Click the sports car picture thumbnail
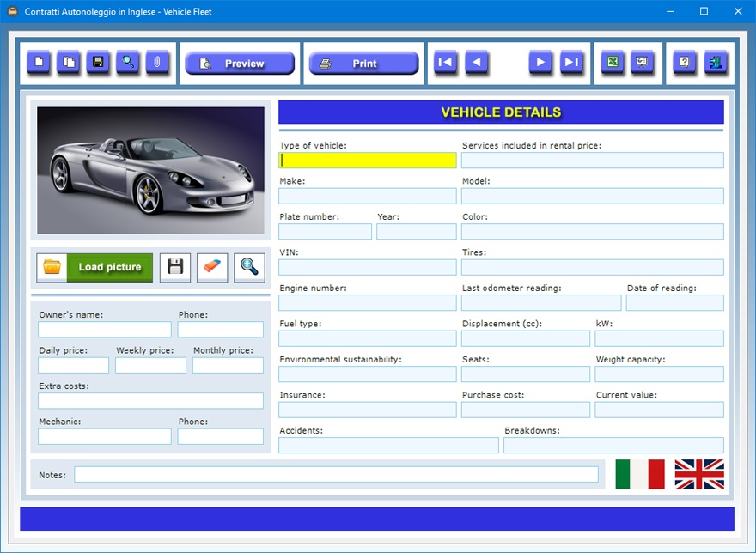This screenshot has width=756, height=553. coord(150,170)
